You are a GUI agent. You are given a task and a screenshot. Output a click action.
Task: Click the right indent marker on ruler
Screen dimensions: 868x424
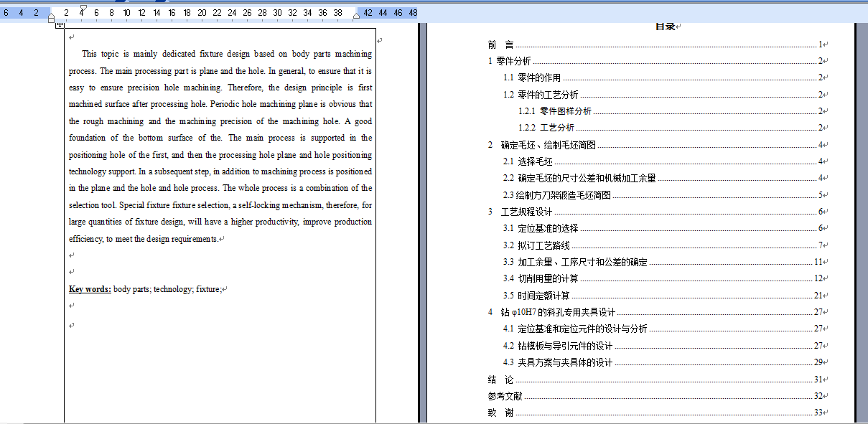(356, 17)
